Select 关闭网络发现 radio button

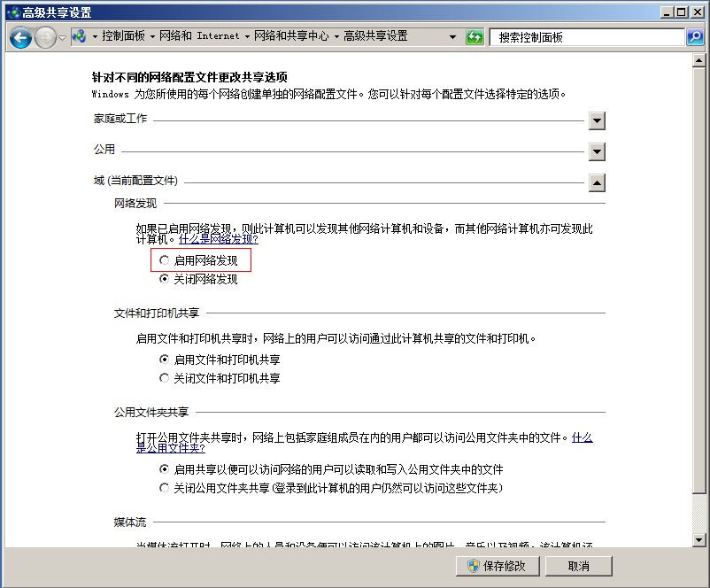[164, 279]
